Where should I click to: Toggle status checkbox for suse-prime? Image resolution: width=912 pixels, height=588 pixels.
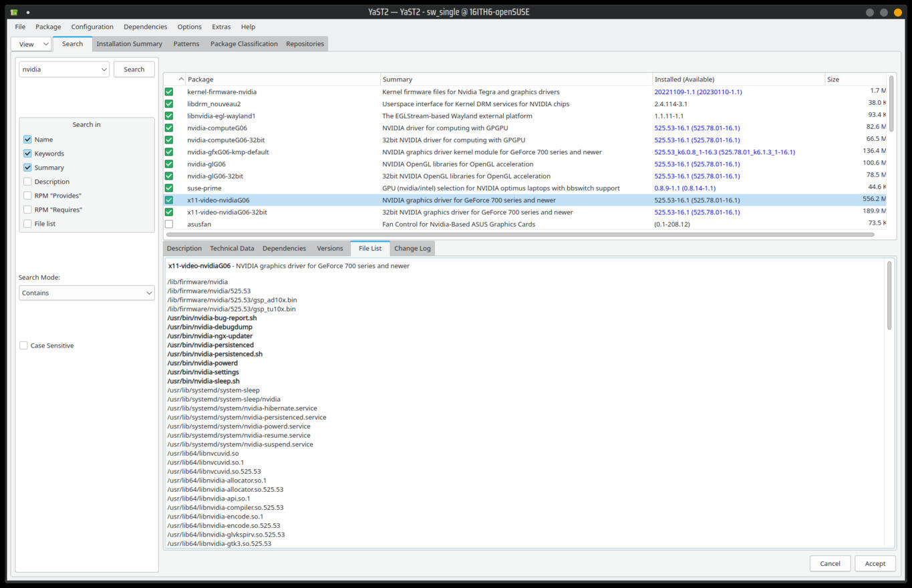coord(169,188)
